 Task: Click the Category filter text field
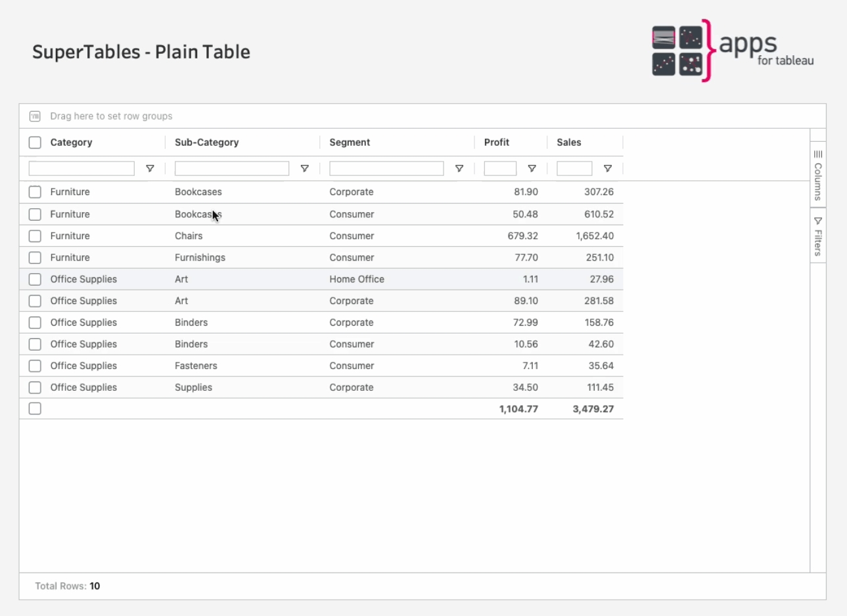pyautogui.click(x=81, y=169)
